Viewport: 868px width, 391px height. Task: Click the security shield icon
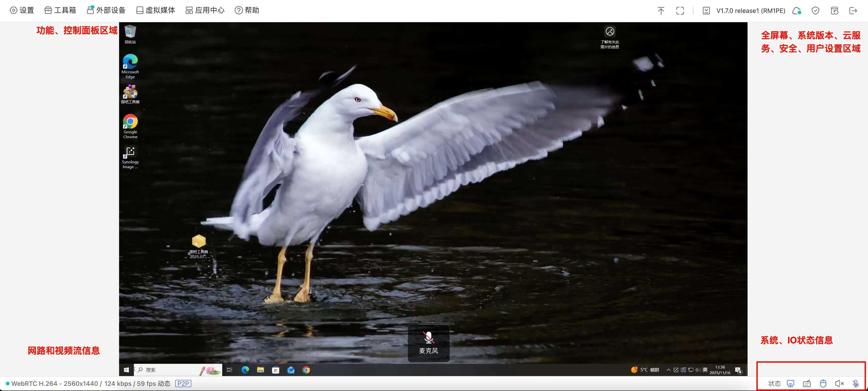pos(815,11)
